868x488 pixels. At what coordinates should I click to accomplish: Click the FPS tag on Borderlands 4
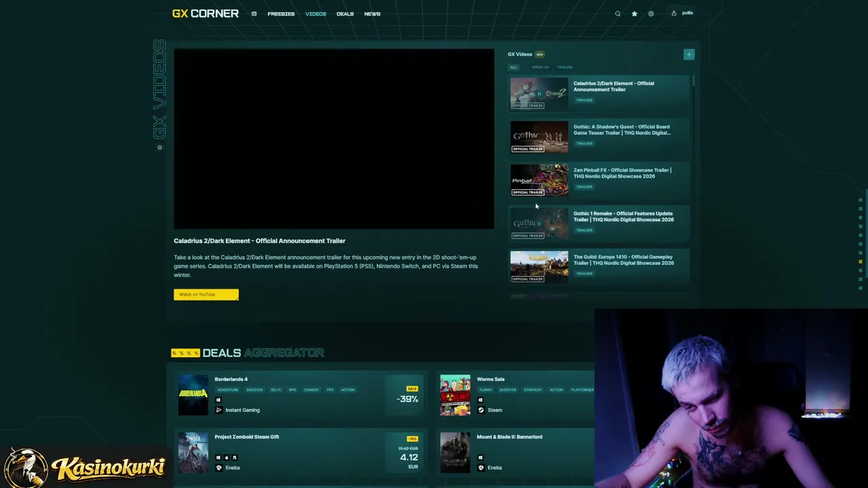330,390
